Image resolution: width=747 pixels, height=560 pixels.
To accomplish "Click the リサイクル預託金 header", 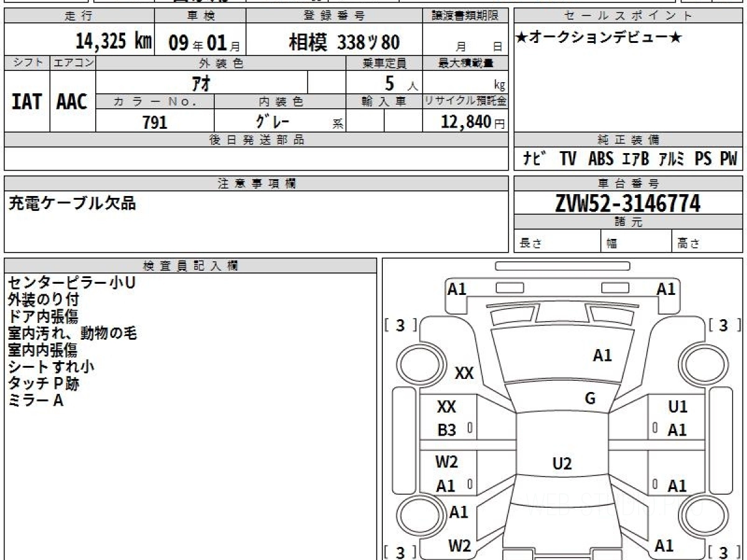I will pyautogui.click(x=465, y=101).
